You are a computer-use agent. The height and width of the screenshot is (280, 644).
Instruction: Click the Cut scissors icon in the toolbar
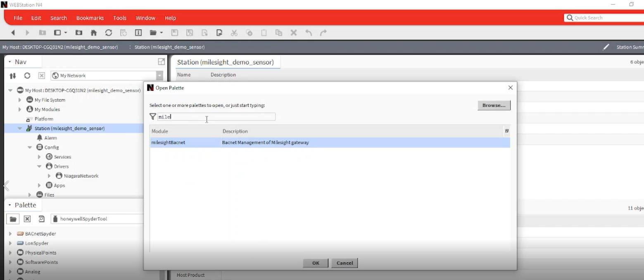click(234, 33)
